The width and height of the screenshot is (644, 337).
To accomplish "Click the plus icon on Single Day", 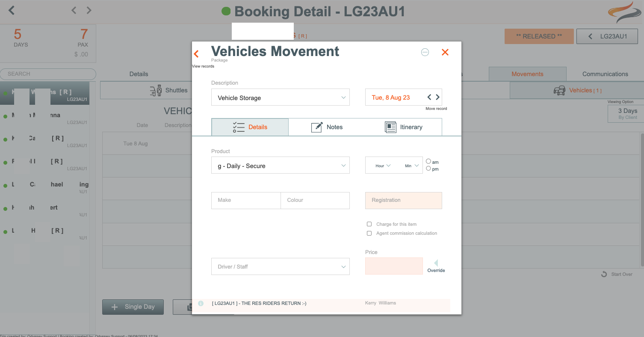I will 115,307.
